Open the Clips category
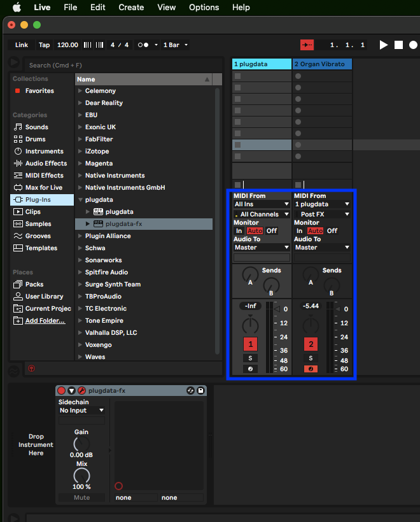 click(x=32, y=212)
